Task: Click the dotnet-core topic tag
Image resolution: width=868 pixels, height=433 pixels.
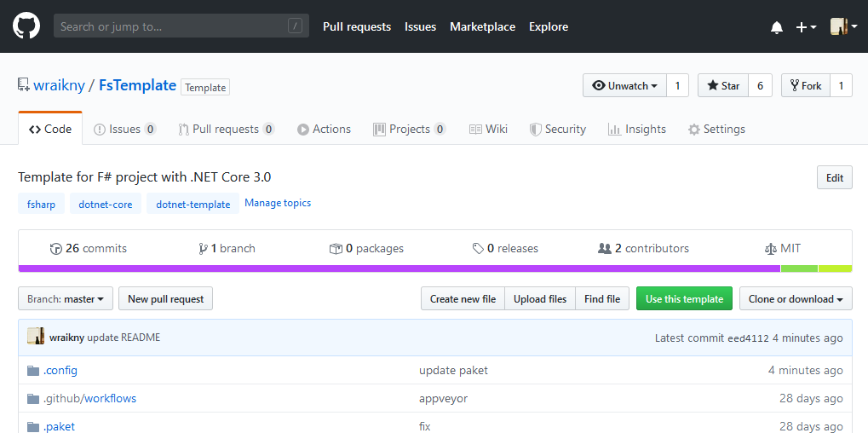Action: (x=105, y=204)
